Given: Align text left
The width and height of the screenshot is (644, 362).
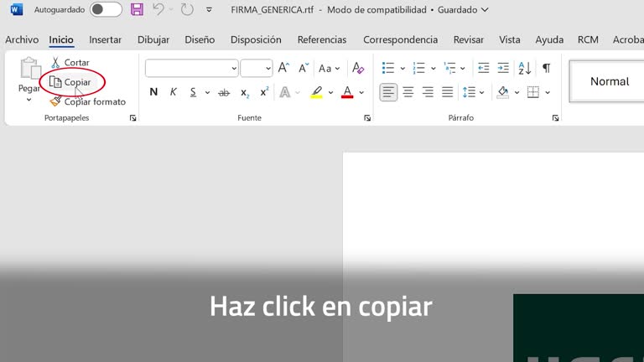Looking at the screenshot, I should (388, 92).
